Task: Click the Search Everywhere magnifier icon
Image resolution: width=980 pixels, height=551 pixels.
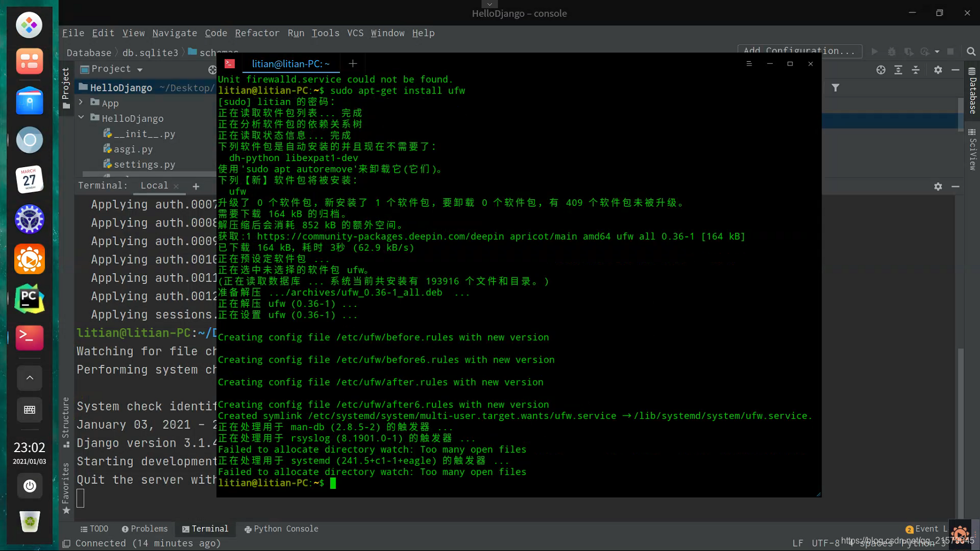Action: pyautogui.click(x=971, y=51)
